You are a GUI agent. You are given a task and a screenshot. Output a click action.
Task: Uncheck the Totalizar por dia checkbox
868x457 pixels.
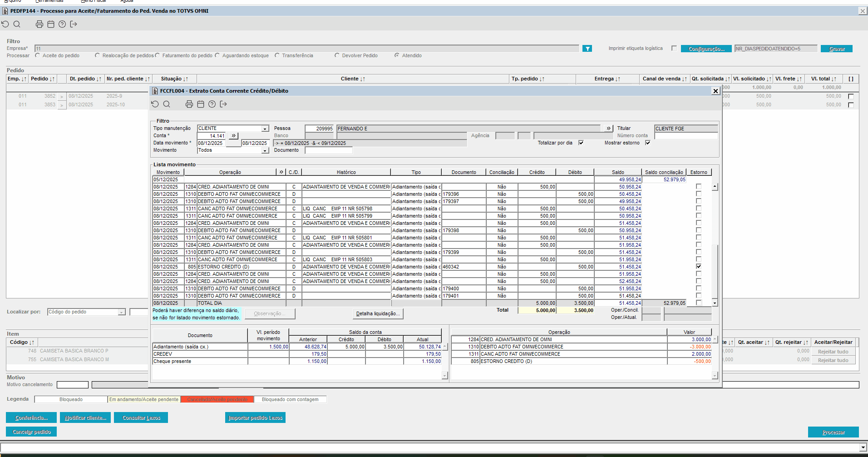[x=581, y=143]
